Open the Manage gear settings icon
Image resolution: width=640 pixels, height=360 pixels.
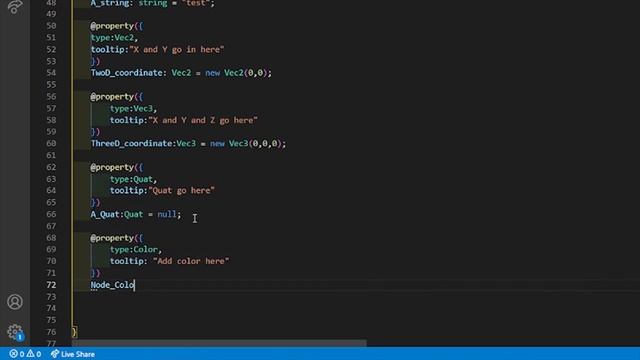pyautogui.click(x=15, y=331)
